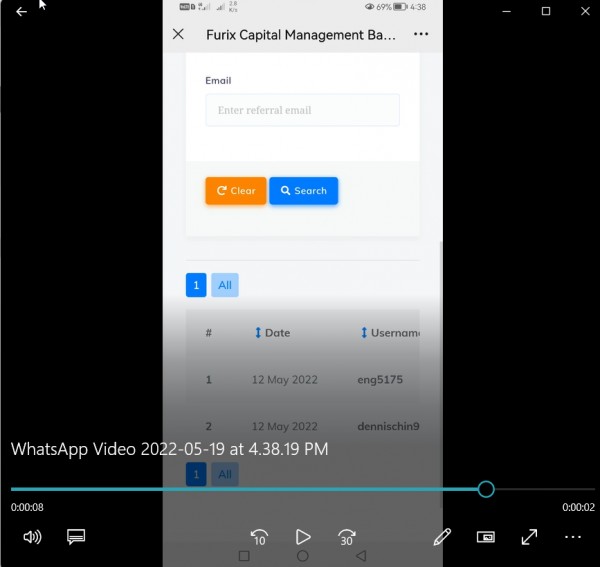Viewport: 600px width, 567px height.
Task: Click 12 May 2022 date in row 2
Action: tap(285, 426)
